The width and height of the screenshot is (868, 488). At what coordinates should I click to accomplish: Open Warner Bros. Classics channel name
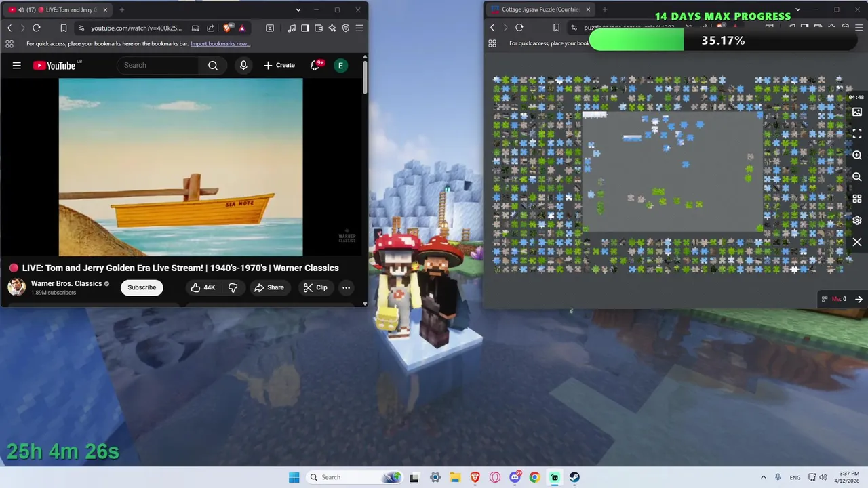coord(66,283)
